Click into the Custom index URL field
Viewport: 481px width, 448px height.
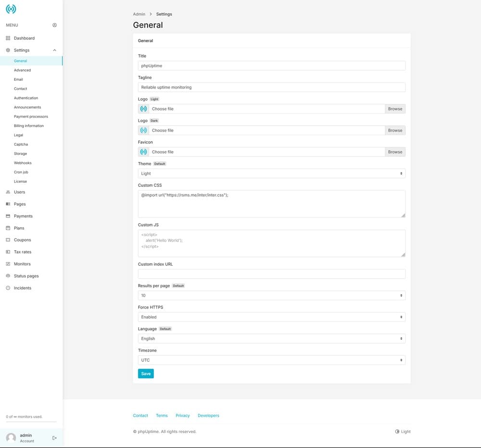[x=271, y=274]
